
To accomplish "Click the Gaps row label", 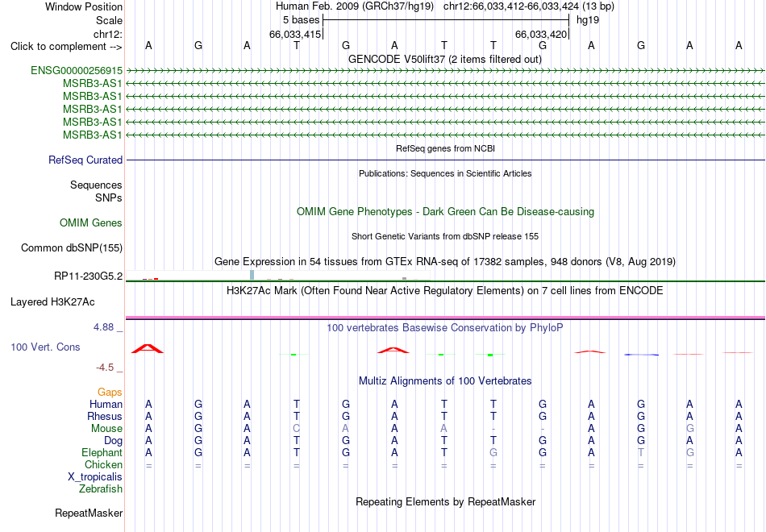I will pos(110,393).
